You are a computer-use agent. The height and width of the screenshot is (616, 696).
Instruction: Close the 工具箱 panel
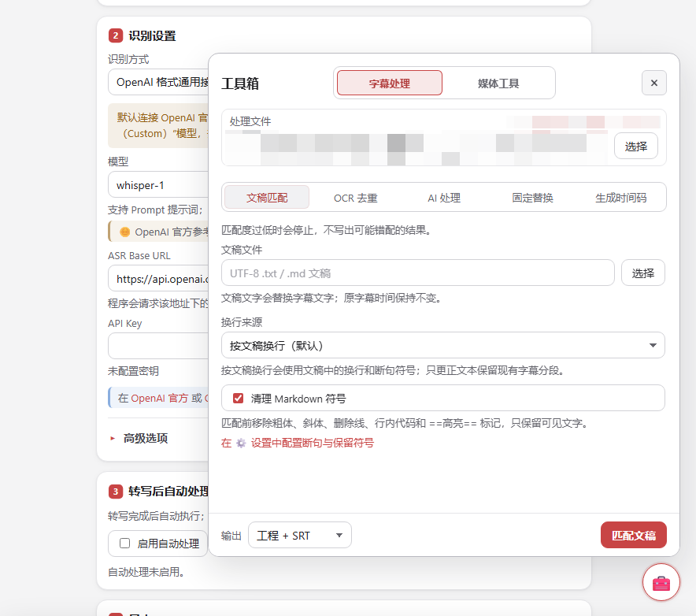653,83
